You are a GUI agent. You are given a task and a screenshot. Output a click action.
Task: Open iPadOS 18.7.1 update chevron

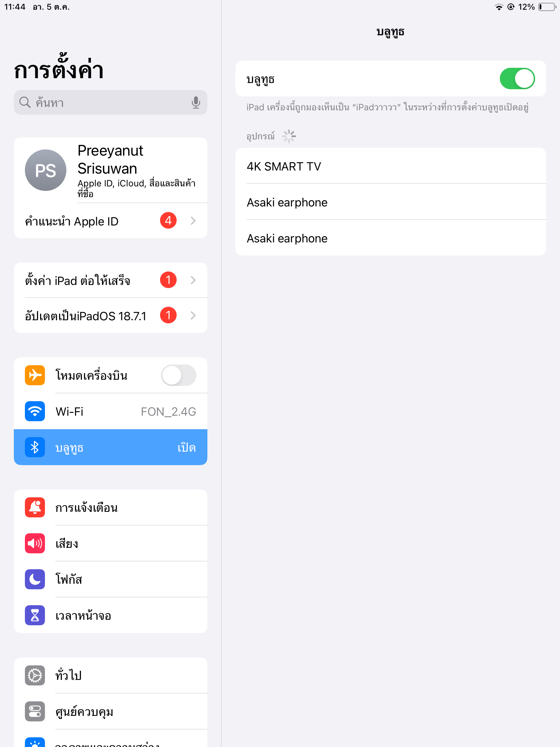point(193,315)
